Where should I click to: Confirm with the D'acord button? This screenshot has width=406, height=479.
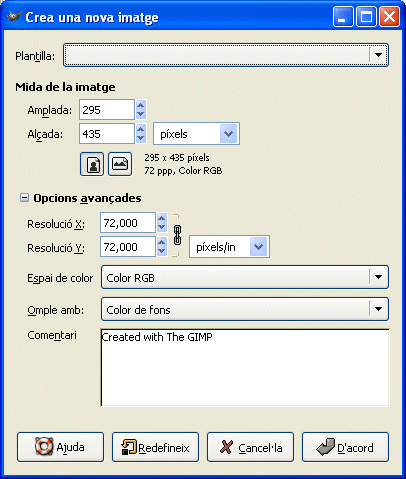[345, 447]
